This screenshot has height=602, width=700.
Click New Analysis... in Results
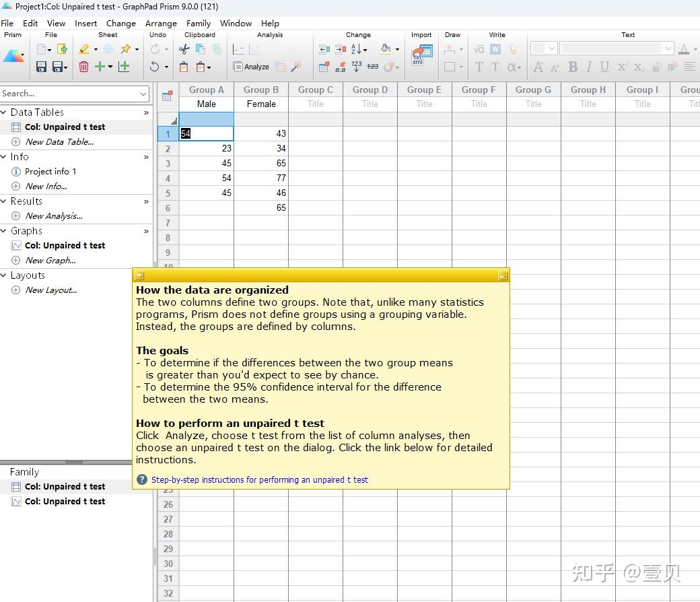[54, 216]
